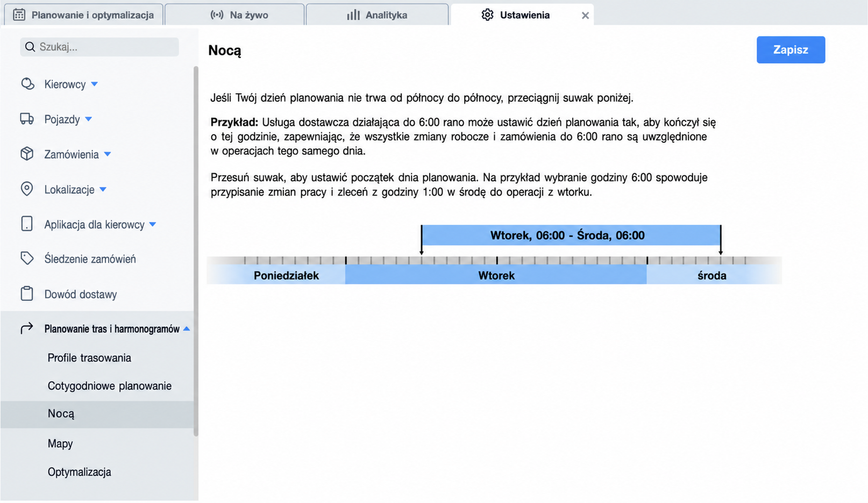Image resolution: width=868 pixels, height=503 pixels.
Task: Open Śledzenie zamówień label
Action: click(90, 258)
